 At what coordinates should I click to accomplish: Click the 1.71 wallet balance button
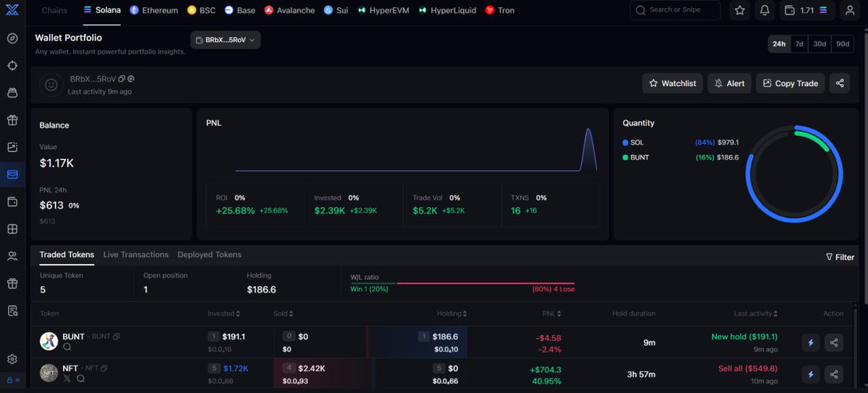coord(807,10)
